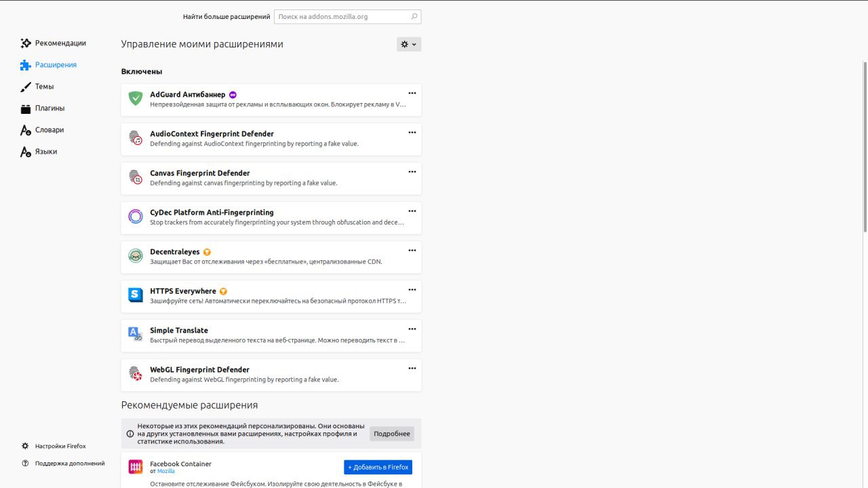Open the more-options menu for AdGuard Антибаннер
868x488 pixels.
[x=412, y=93]
